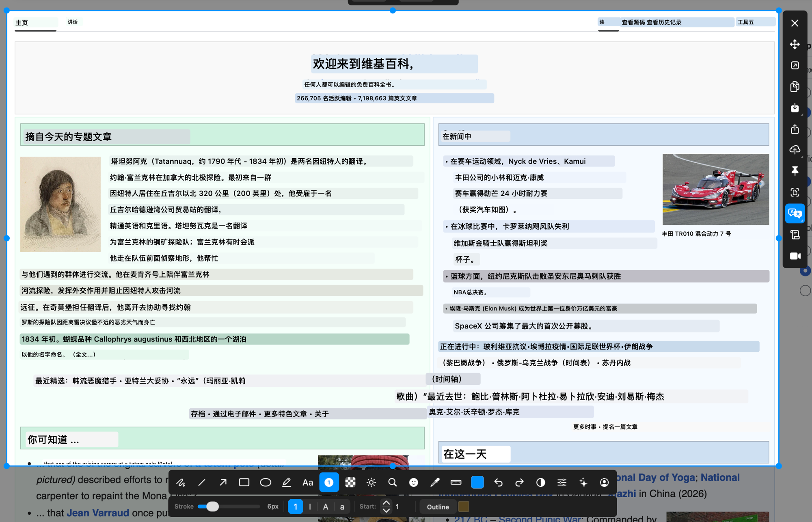This screenshot has width=812, height=522.
Task: Click the Stroke width slider handle
Action: [x=212, y=506]
